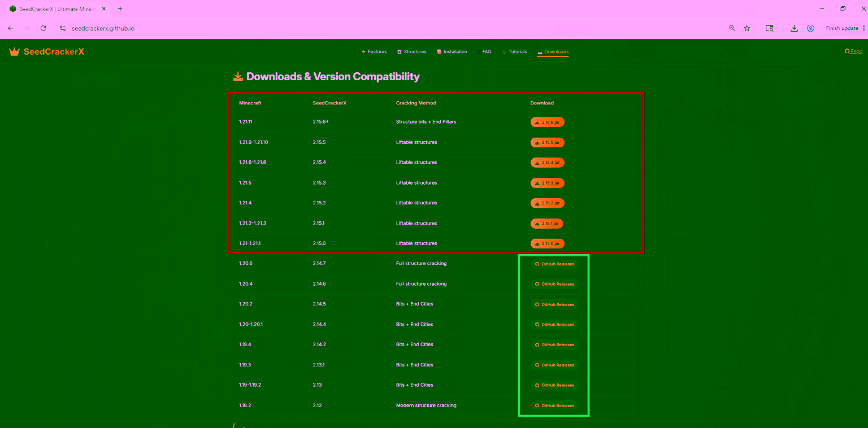868x428 pixels.
Task: Download the 2.15.2.jar file
Action: tap(548, 203)
